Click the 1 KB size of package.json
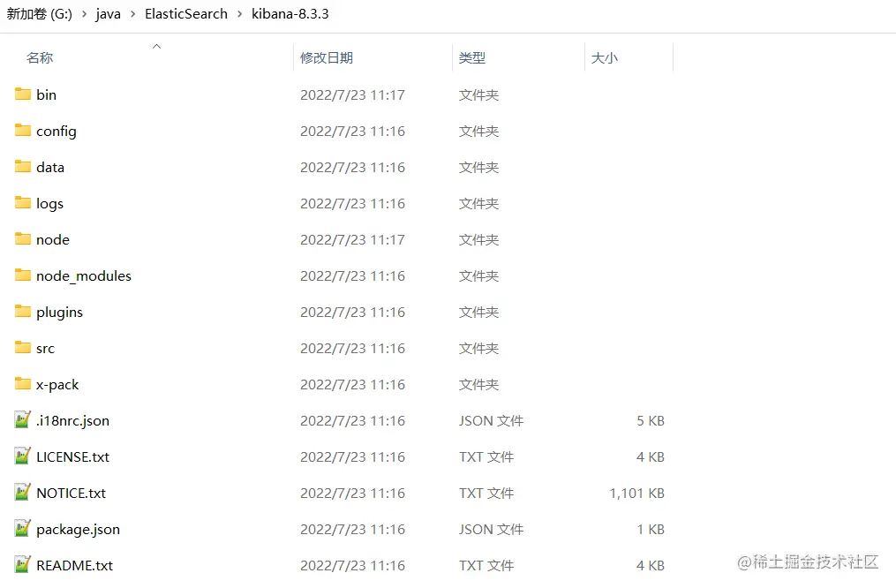 651,530
